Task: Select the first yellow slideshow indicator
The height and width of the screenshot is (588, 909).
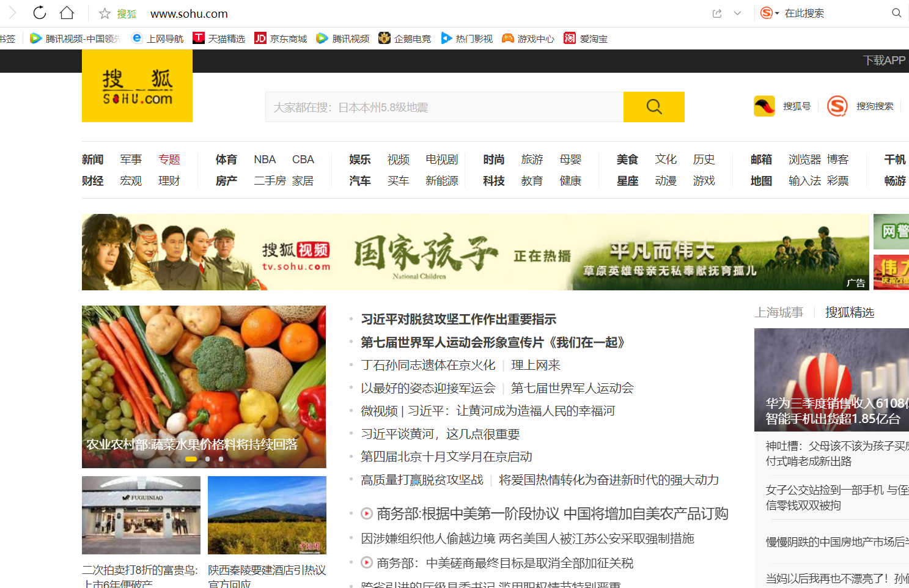Action: (191, 459)
